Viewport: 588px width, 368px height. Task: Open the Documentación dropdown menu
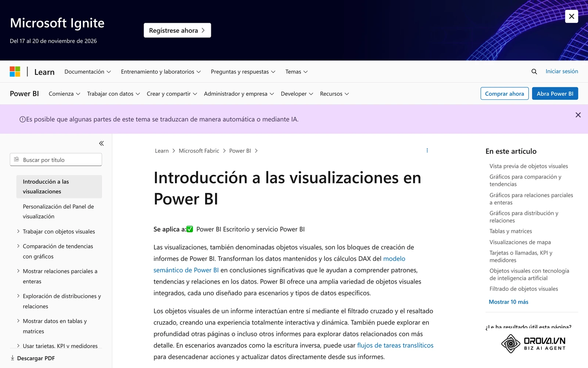88,71
